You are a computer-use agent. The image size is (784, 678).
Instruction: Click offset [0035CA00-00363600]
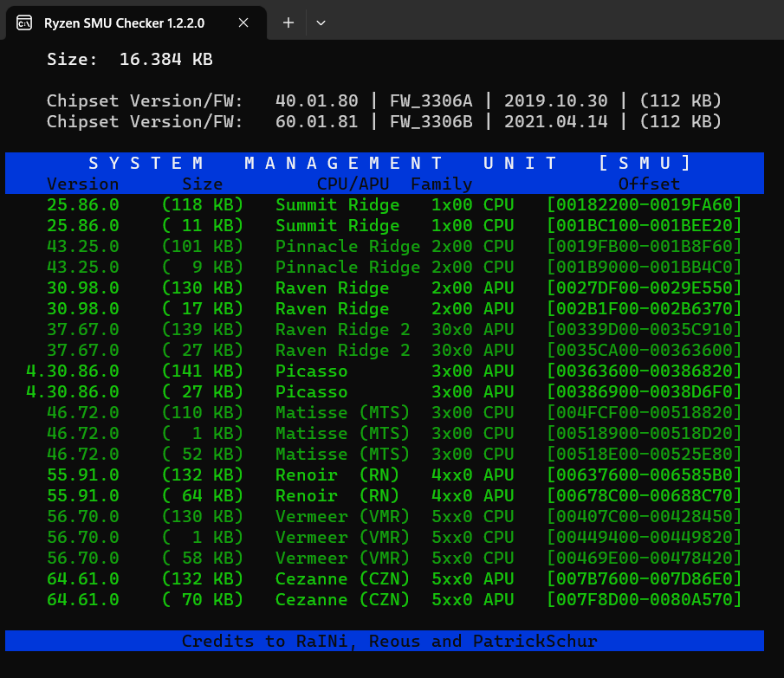pos(644,350)
